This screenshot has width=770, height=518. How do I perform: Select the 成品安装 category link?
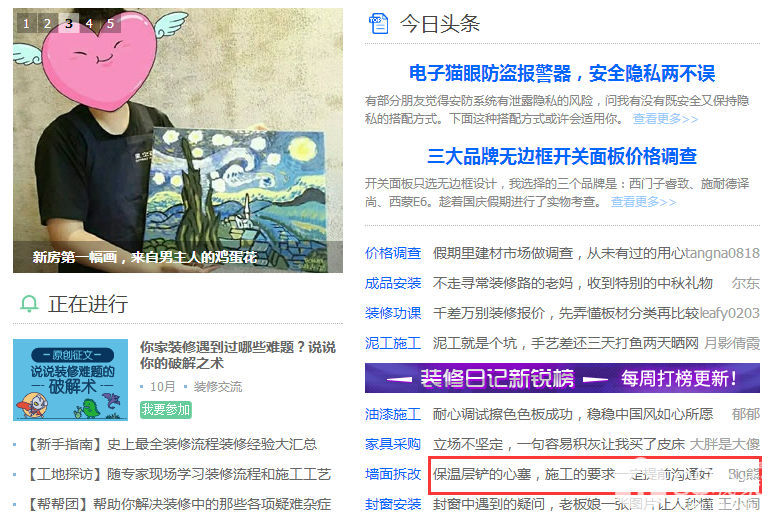pos(393,283)
